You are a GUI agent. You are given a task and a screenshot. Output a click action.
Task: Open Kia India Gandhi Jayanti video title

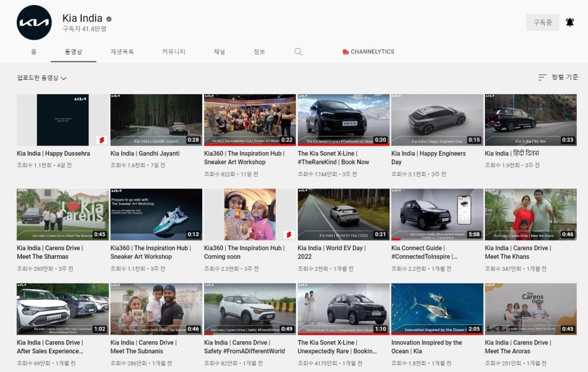pyautogui.click(x=144, y=153)
